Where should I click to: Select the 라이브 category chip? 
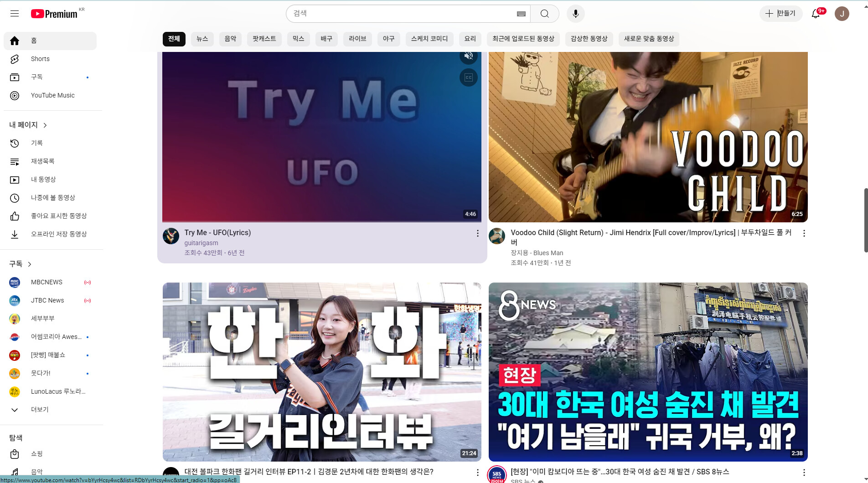click(x=357, y=39)
